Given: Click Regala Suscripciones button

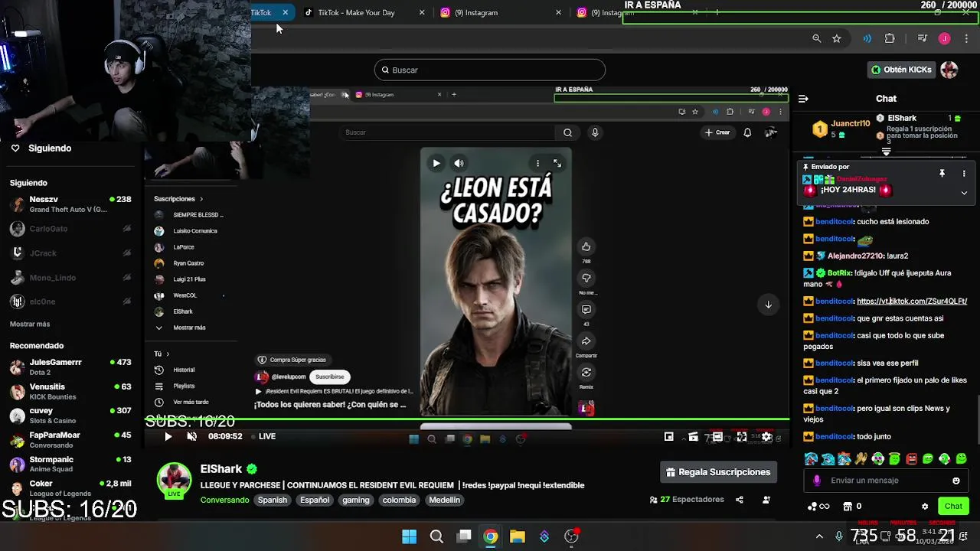Looking at the screenshot, I should coord(718,472).
